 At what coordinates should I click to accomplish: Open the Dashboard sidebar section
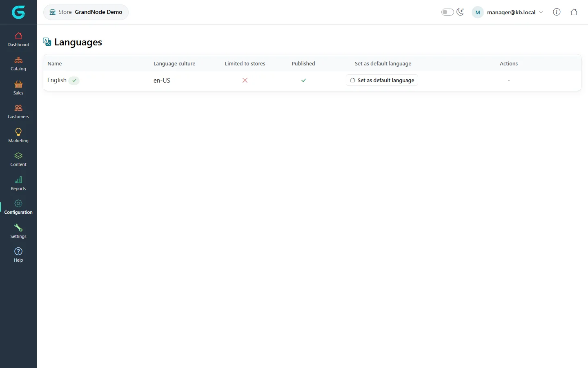pos(18,40)
